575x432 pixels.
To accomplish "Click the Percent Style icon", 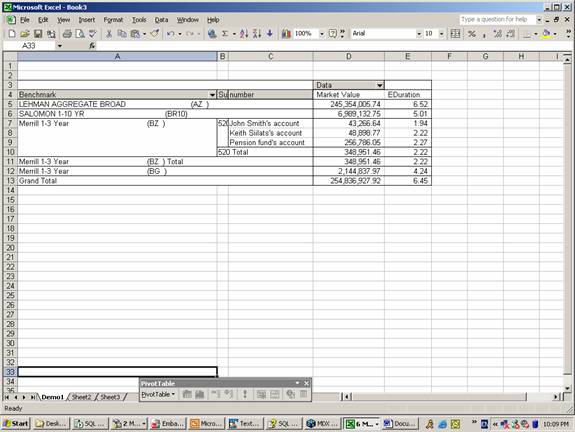I will click(472, 34).
